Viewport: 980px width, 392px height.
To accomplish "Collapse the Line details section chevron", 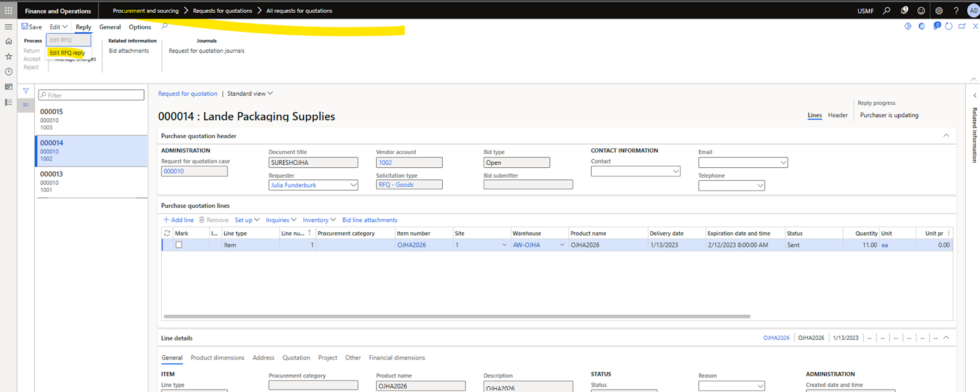I will [x=946, y=337].
